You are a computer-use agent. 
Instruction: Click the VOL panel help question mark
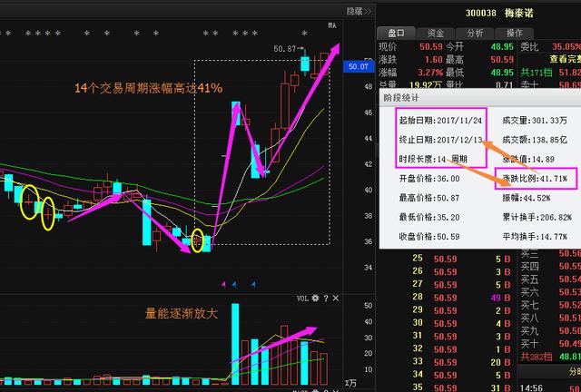click(x=326, y=298)
